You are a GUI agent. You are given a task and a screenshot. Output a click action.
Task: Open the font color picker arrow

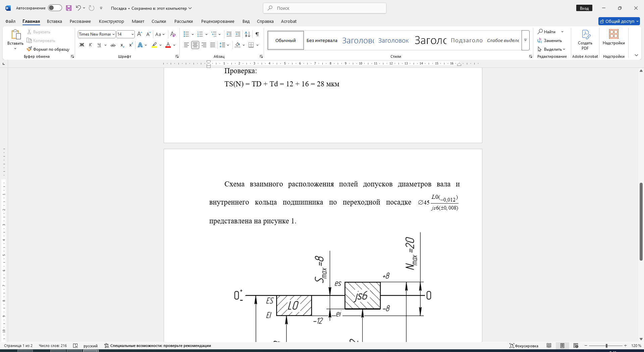[174, 45]
